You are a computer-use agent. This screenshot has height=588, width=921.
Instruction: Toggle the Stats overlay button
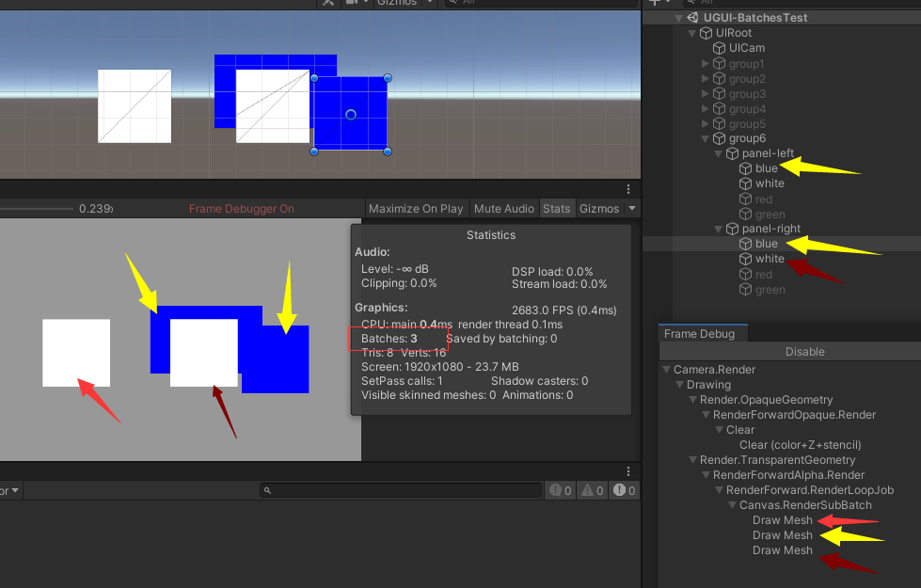[556, 209]
